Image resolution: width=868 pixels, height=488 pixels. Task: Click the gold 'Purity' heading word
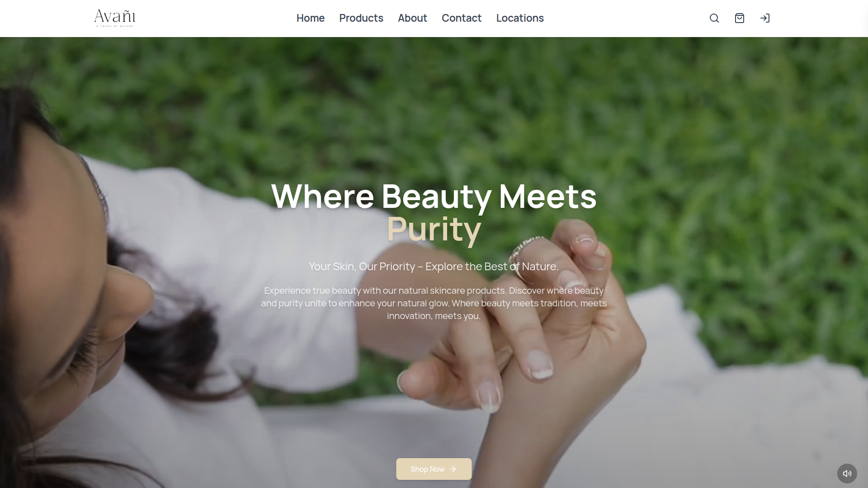(x=434, y=229)
